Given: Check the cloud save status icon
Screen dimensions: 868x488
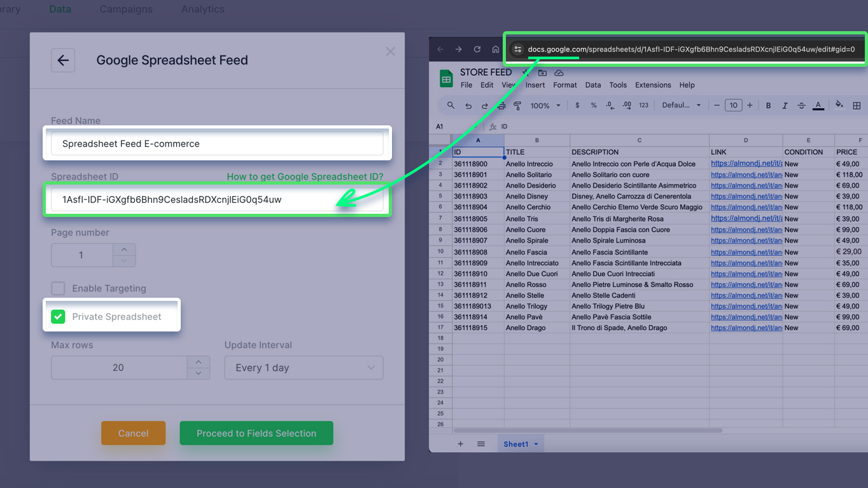Looking at the screenshot, I should point(559,73).
